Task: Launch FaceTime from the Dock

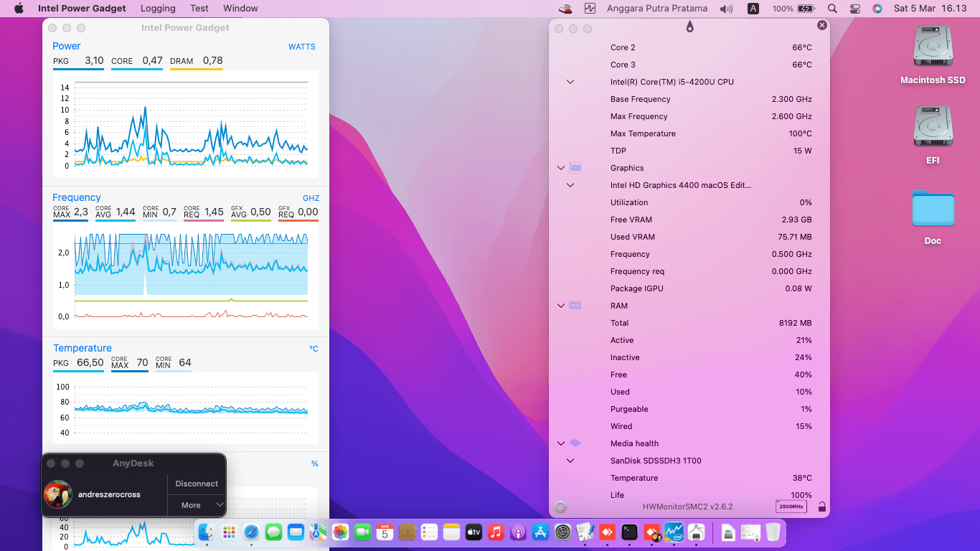Action: coord(362,532)
